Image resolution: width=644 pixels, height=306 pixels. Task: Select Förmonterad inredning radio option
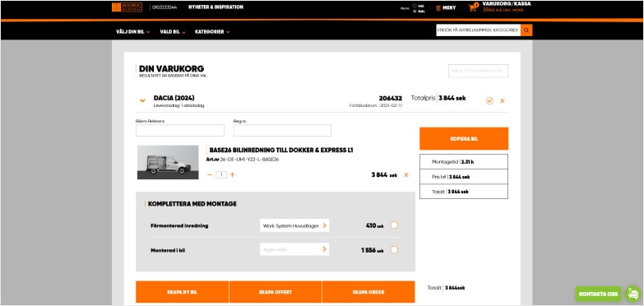click(x=394, y=225)
